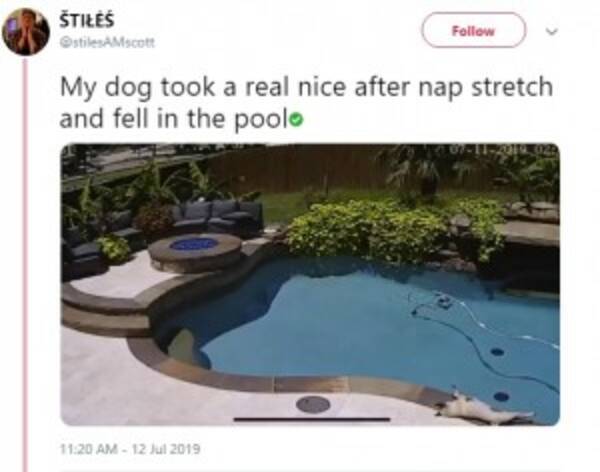Click the round hot tub in video
This screenshot has width=600, height=472.
(194, 253)
